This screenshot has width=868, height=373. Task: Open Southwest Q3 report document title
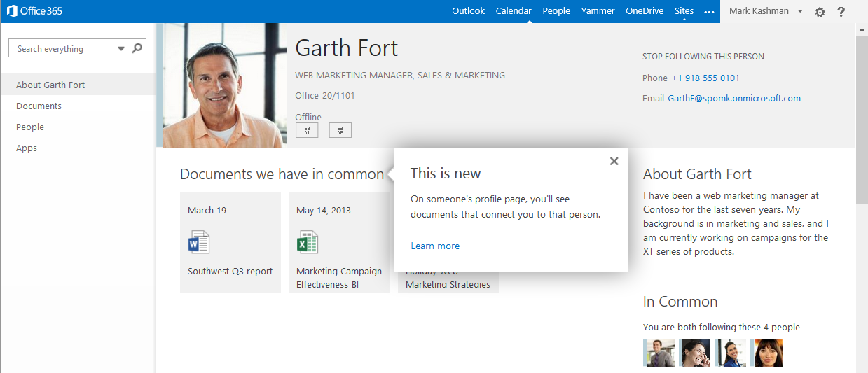[x=230, y=272]
